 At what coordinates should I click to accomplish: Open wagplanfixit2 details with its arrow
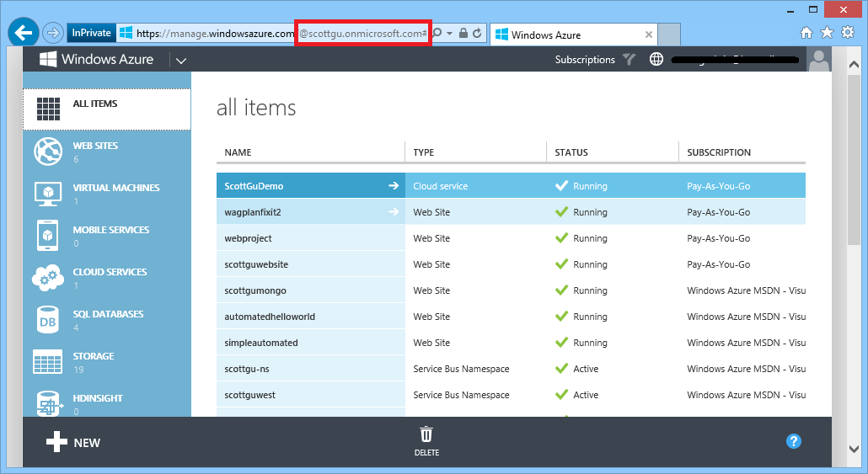point(394,212)
